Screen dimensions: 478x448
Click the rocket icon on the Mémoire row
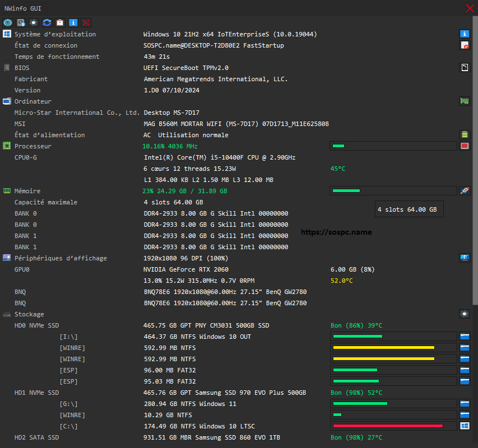click(x=464, y=191)
